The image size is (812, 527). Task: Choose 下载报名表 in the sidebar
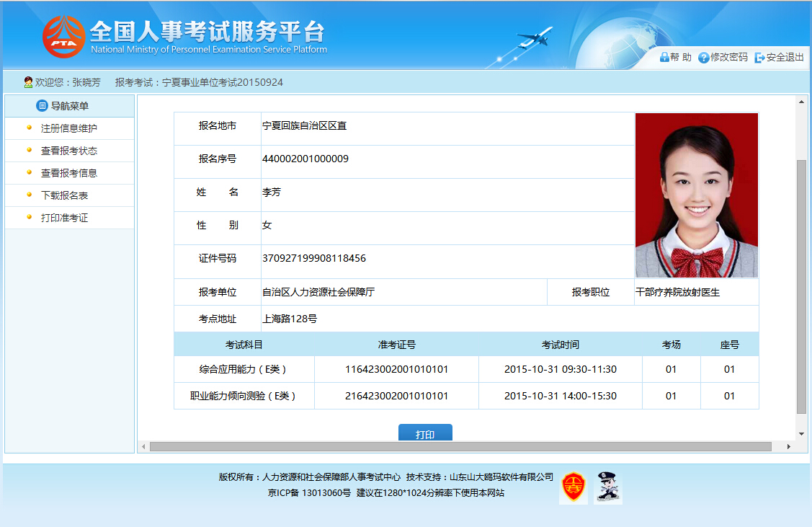pos(64,195)
